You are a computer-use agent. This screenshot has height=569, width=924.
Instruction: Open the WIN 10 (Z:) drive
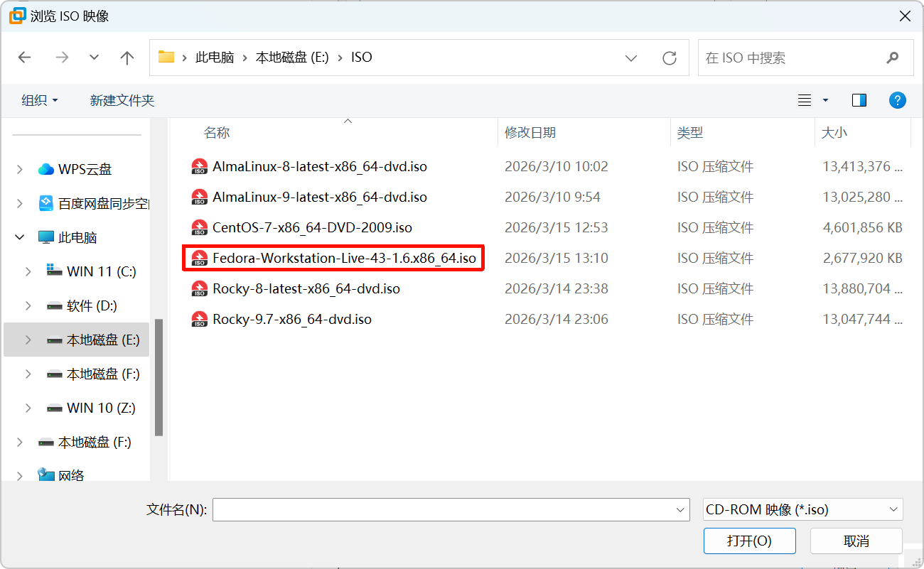[101, 408]
